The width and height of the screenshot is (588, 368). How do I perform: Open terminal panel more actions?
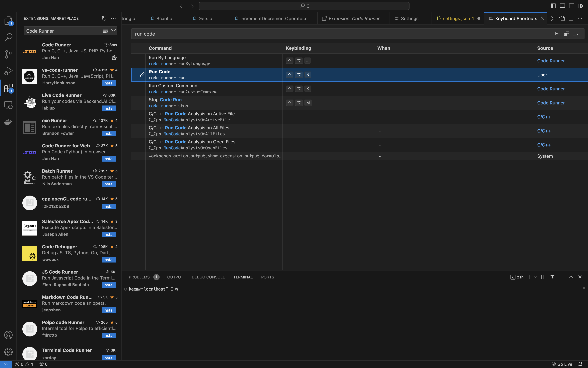[562, 277]
